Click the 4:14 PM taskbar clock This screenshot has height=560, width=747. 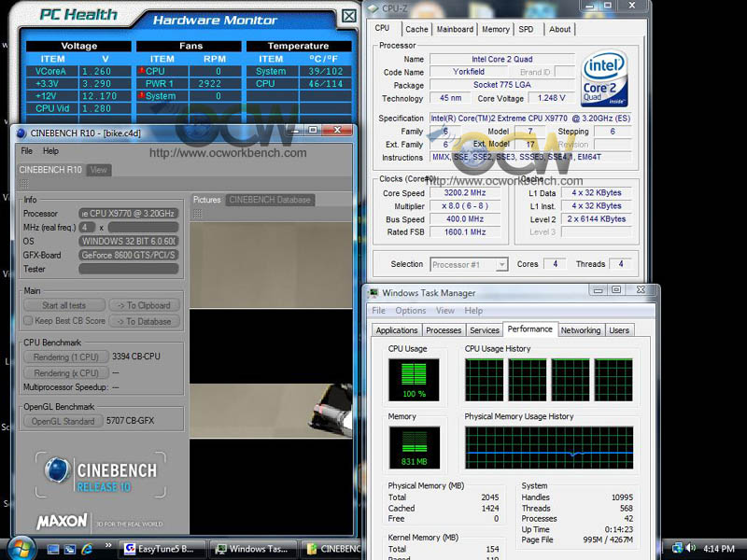point(719,549)
